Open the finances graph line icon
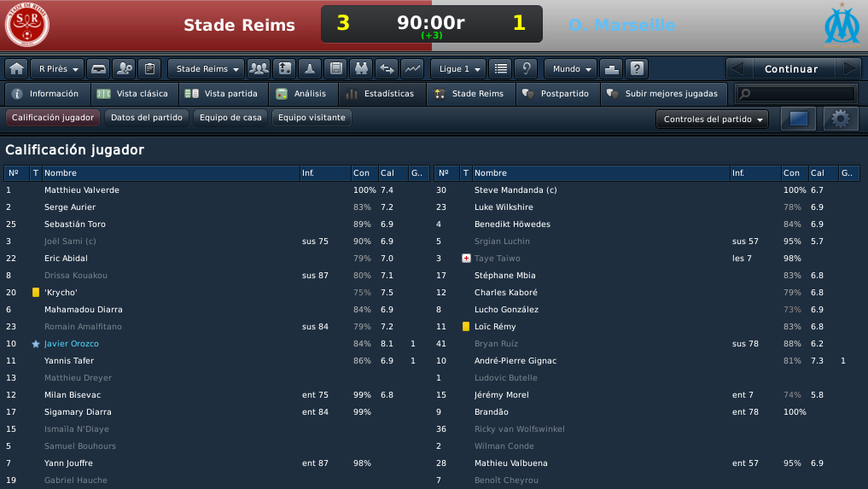 (412, 68)
